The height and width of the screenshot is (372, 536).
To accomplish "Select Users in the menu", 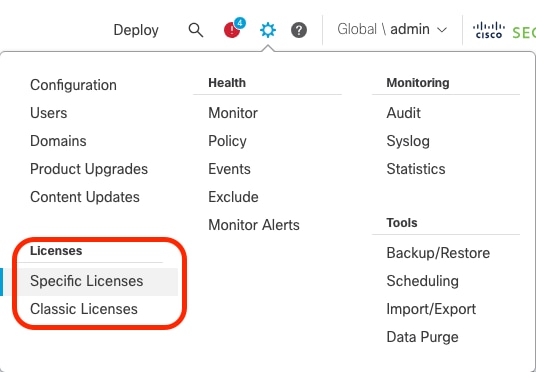I will pos(49,113).
